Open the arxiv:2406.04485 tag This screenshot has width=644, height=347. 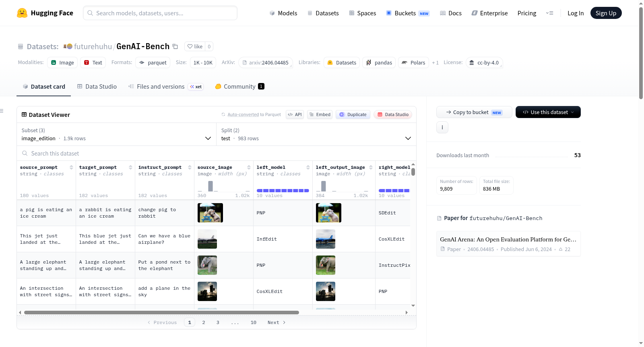265,62
